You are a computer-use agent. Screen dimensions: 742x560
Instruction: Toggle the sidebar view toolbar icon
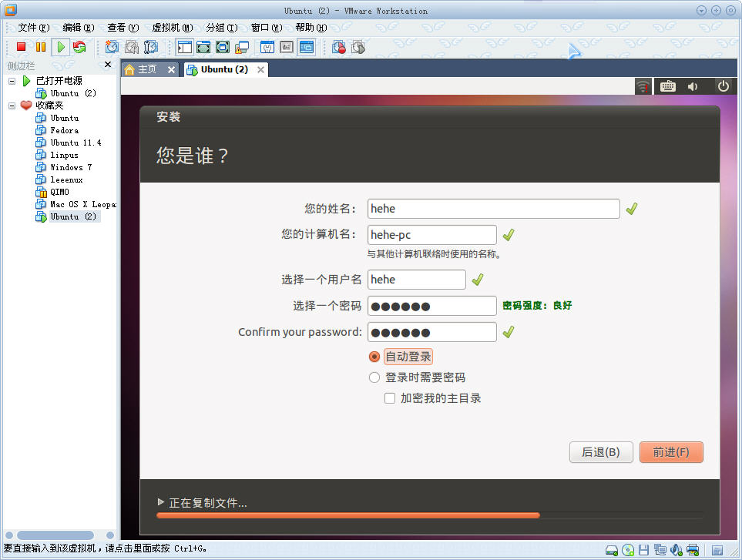(x=185, y=47)
